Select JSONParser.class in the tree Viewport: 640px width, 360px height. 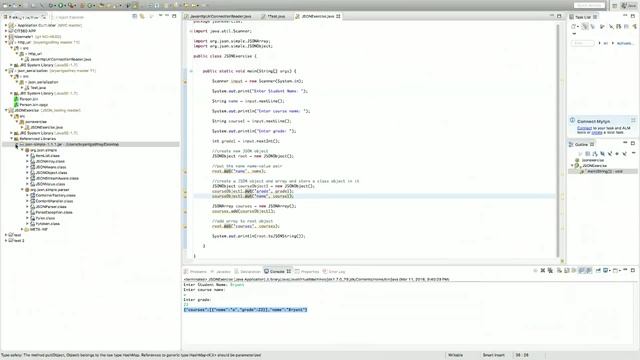[51, 207]
